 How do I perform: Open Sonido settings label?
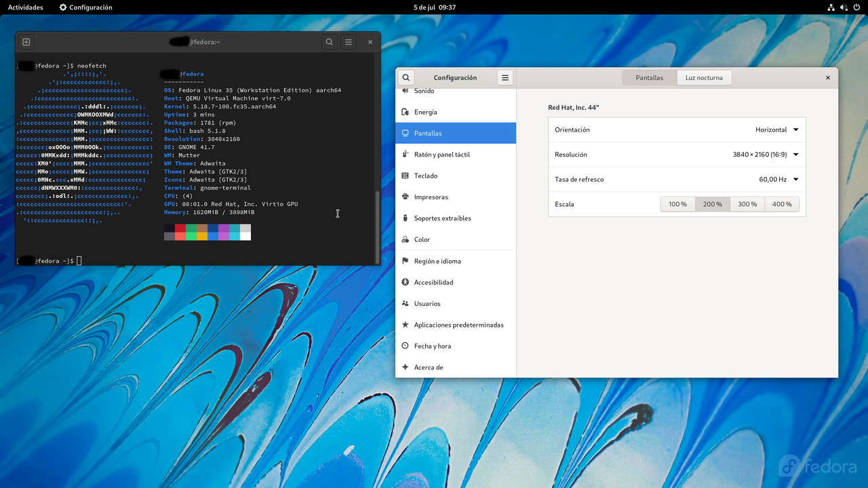425,91
